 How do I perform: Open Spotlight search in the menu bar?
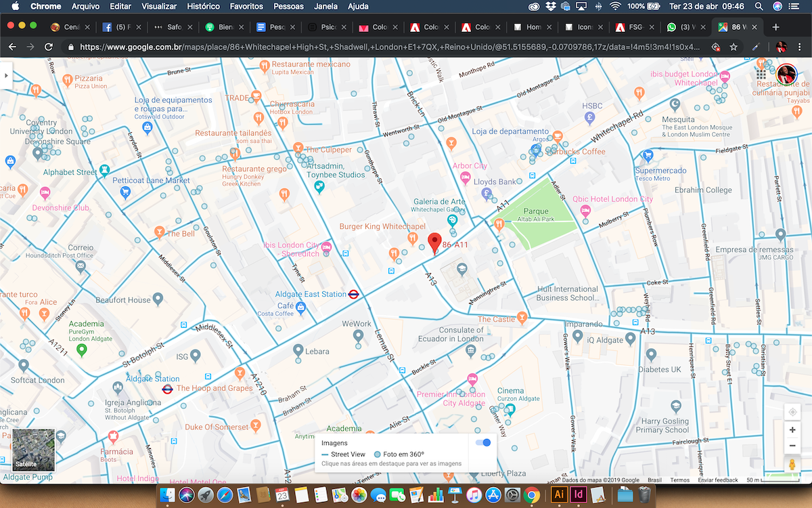tap(758, 6)
